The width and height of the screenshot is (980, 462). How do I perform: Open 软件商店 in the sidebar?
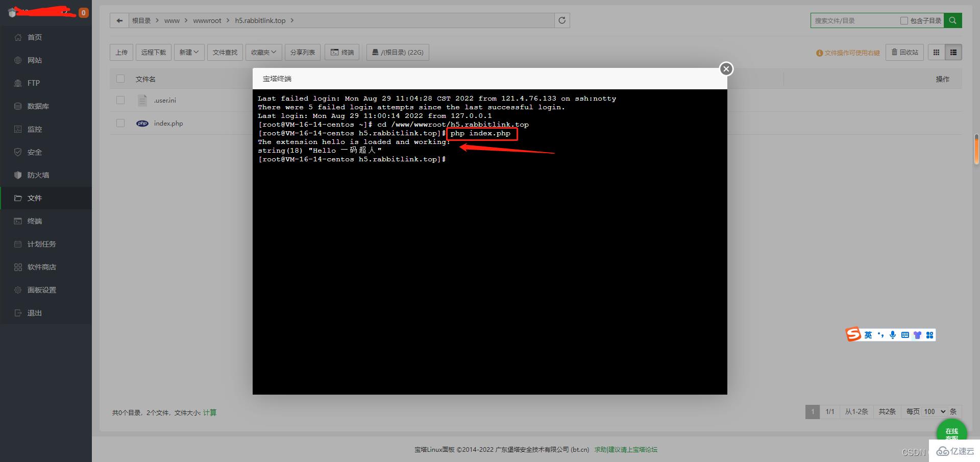46,267
